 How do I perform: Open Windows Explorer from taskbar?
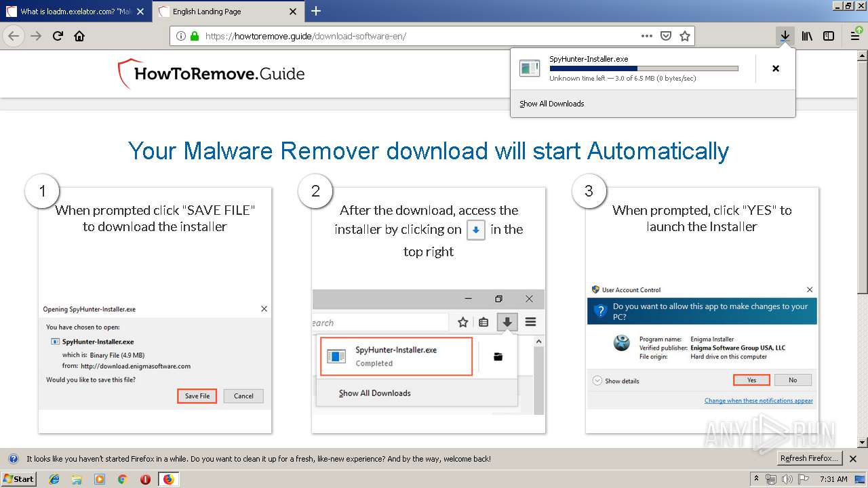77,479
